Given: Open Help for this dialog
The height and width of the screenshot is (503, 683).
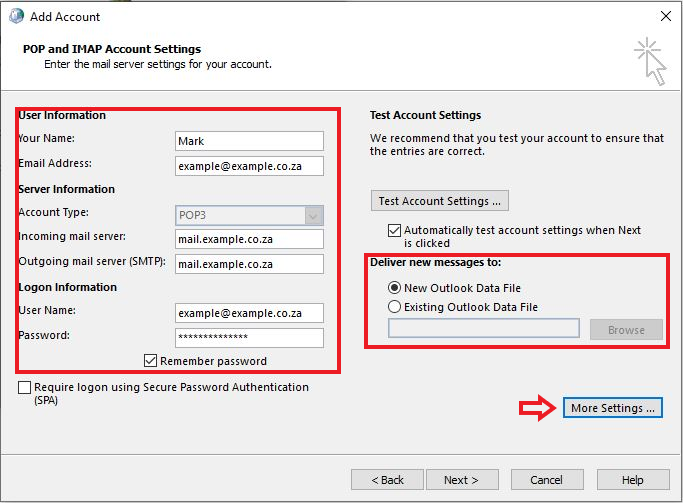Looking at the screenshot, I should 633,479.
